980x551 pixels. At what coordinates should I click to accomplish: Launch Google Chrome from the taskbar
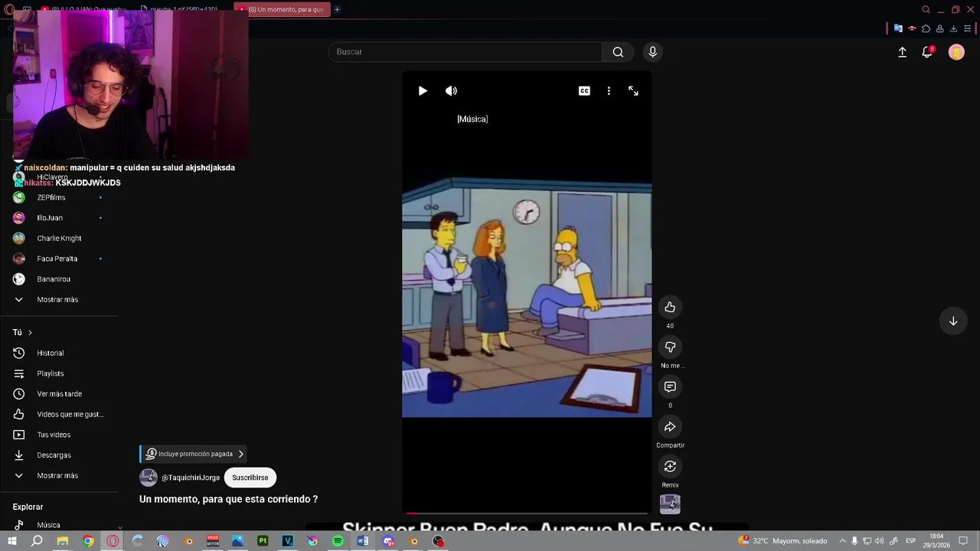tap(88, 541)
